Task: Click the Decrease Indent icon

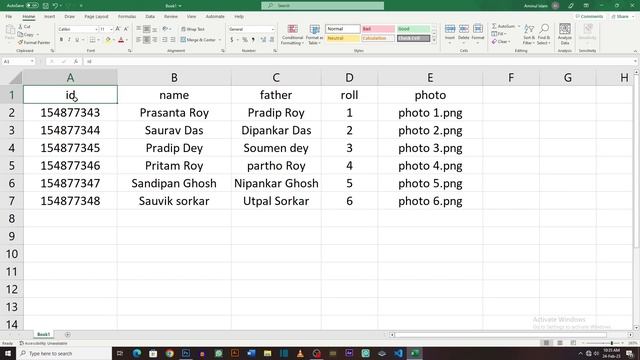Action: 164,40
